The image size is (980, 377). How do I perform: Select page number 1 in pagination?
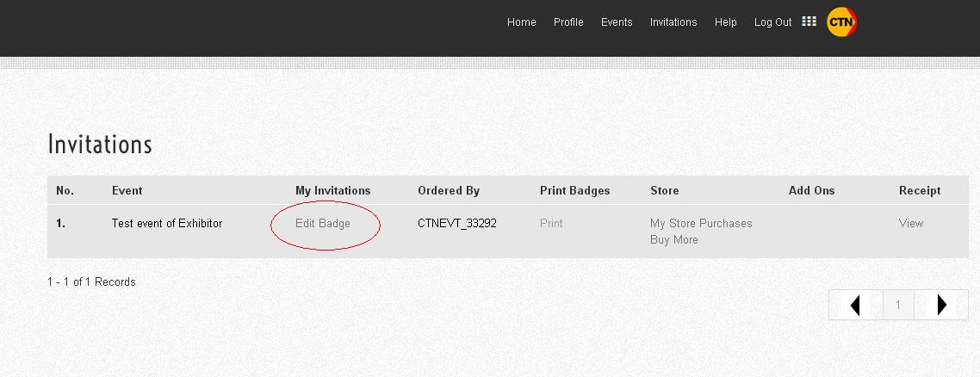[x=898, y=305]
